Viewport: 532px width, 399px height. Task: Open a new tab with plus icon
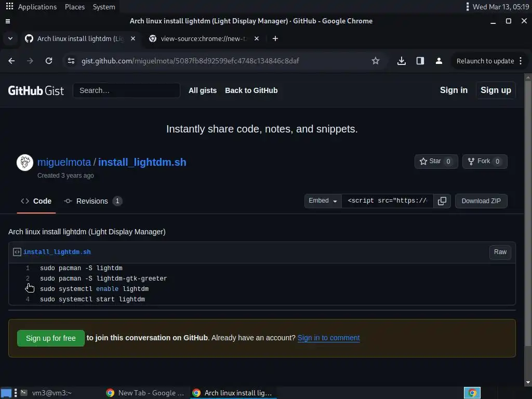pyautogui.click(x=275, y=38)
